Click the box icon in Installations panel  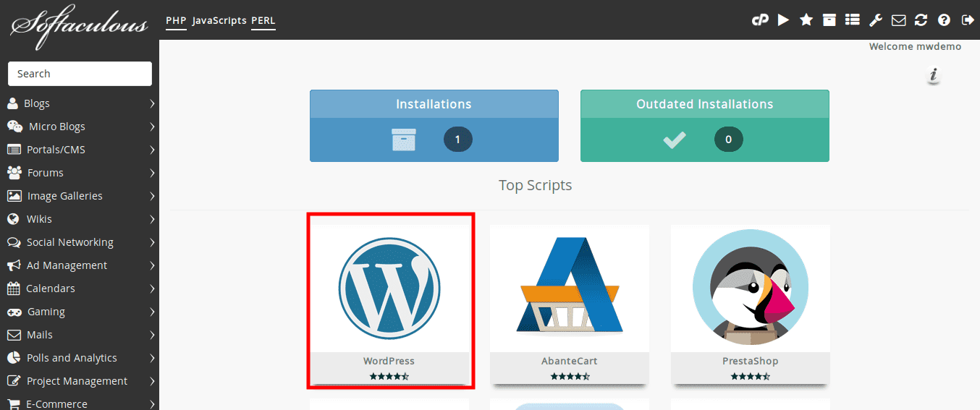click(404, 140)
